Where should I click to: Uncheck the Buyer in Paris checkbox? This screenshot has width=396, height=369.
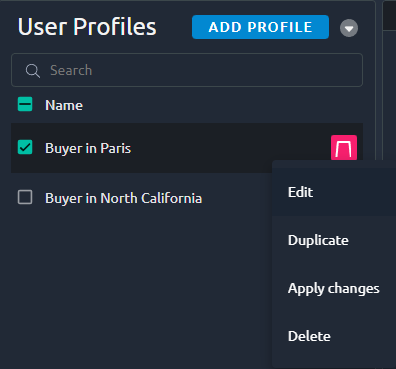(x=25, y=147)
